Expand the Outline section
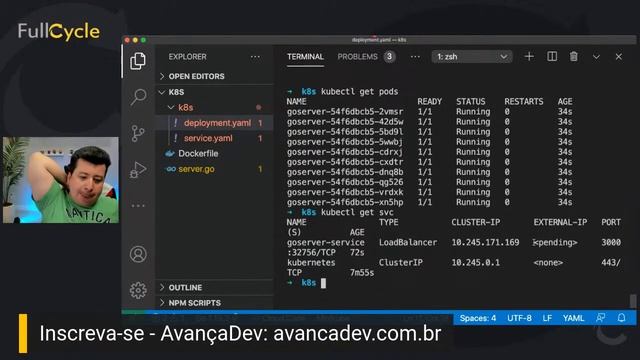The image size is (640, 360). [x=214, y=287]
